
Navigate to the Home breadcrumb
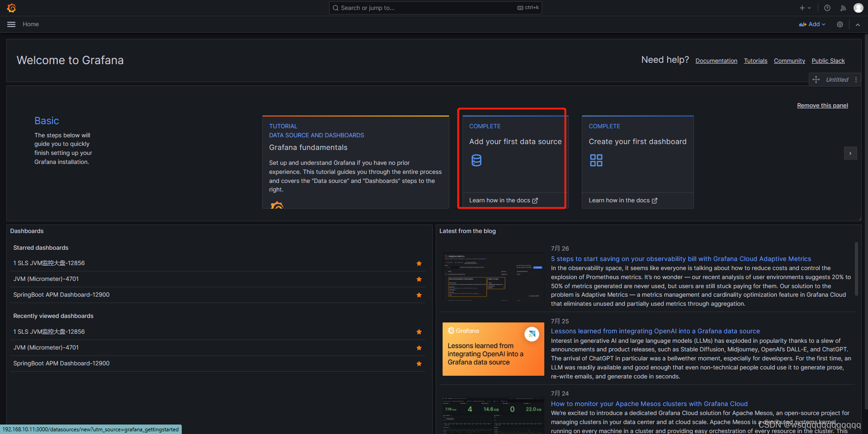(x=30, y=24)
